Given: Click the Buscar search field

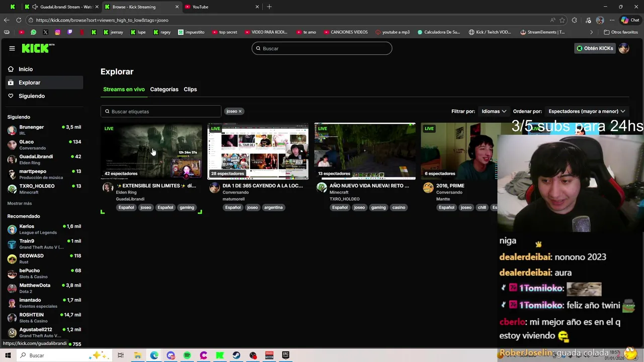Looking at the screenshot, I should (x=322, y=48).
